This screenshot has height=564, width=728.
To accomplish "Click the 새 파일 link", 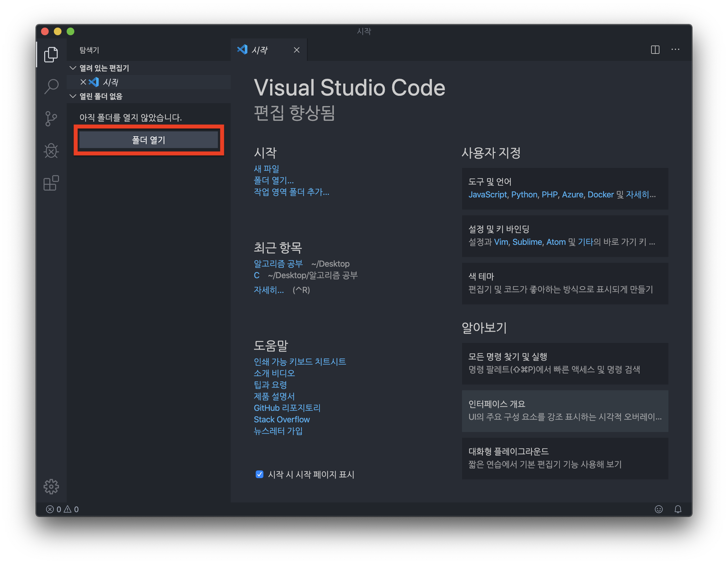I will pos(266,169).
